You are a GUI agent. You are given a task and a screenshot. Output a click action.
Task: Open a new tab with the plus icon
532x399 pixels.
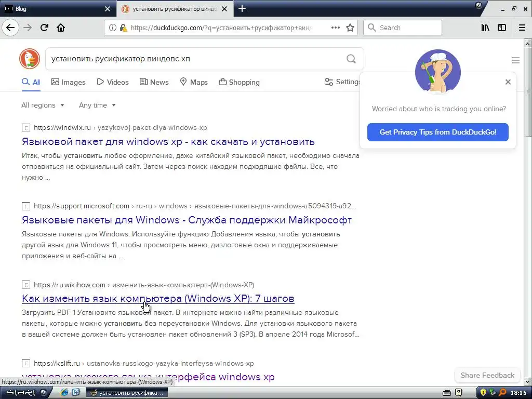coord(242,8)
